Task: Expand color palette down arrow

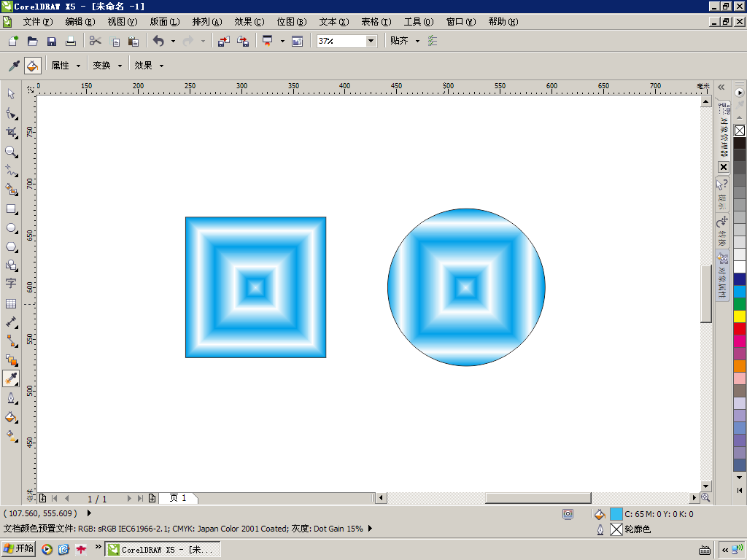Action: [x=740, y=477]
